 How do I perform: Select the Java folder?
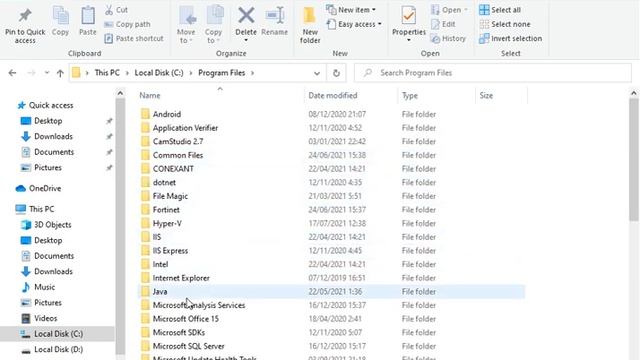[x=332, y=292]
